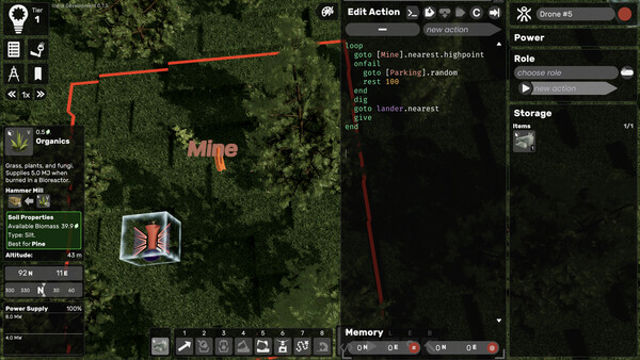Open the Tier 1 research lightbulb
The image size is (640, 360).
18,18
